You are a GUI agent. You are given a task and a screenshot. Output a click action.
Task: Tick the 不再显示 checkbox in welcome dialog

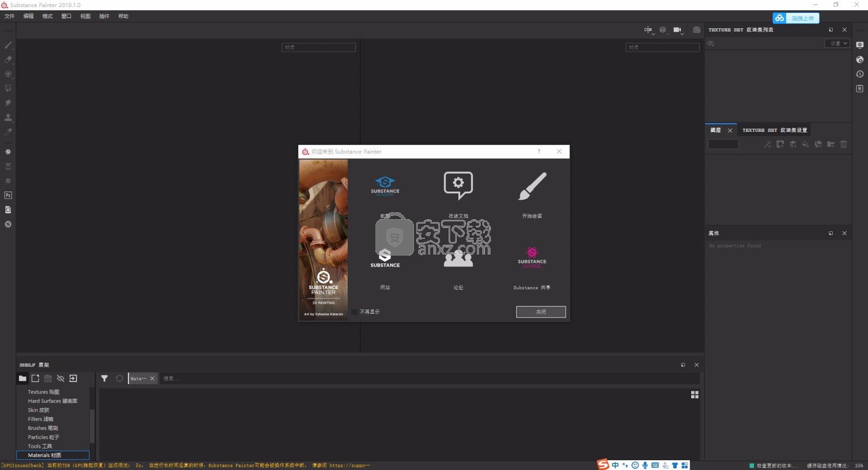click(x=355, y=312)
